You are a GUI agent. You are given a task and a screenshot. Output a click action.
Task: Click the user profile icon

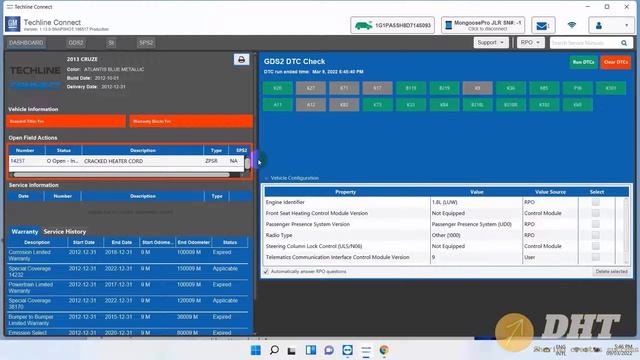pyautogui.click(x=599, y=26)
